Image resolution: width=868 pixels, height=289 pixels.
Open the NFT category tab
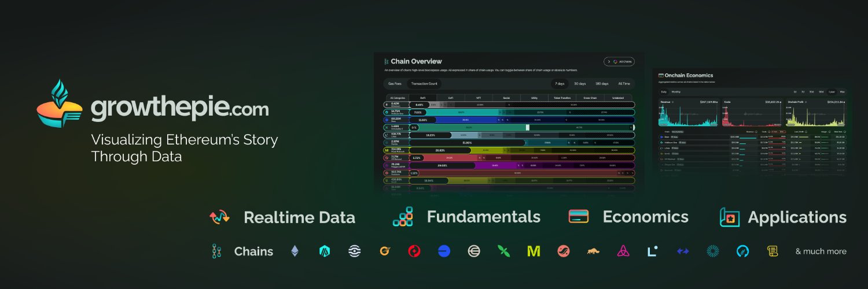coord(479,98)
